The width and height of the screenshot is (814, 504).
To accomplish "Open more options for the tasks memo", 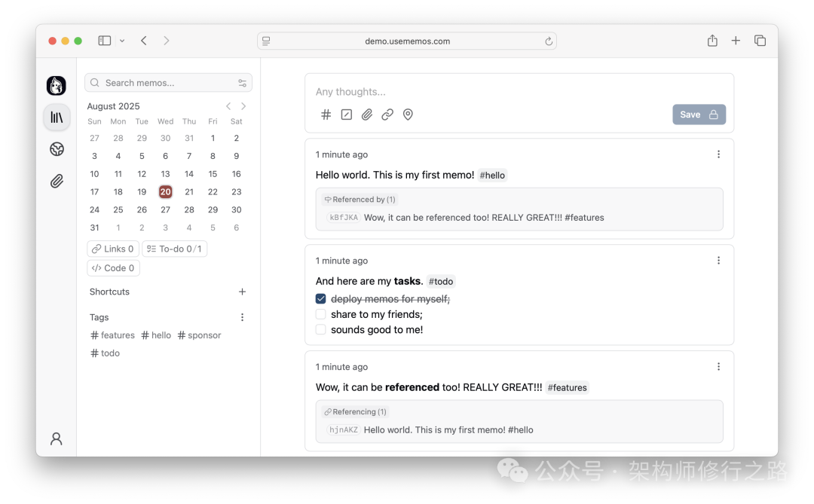I will click(x=718, y=261).
